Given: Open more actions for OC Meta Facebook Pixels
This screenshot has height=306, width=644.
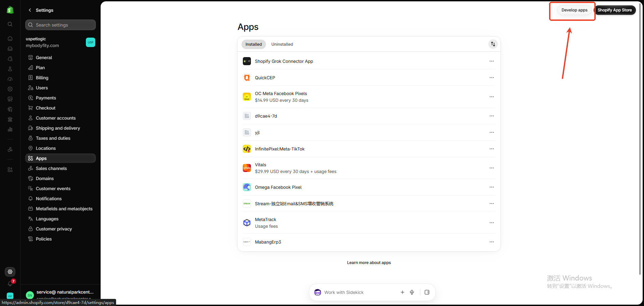Looking at the screenshot, I should pyautogui.click(x=492, y=97).
